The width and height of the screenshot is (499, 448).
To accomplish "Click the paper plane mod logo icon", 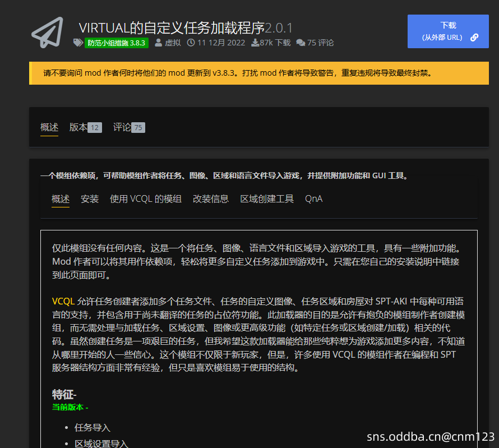I will (x=47, y=33).
